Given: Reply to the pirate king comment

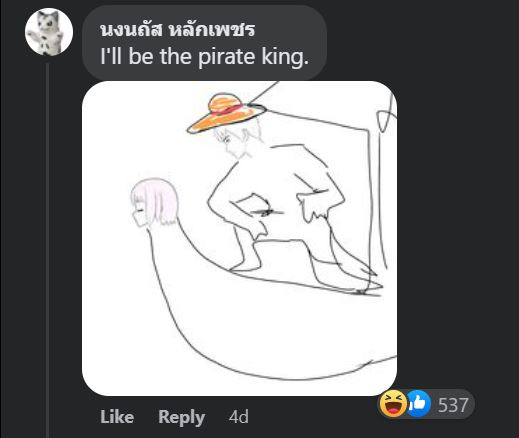Looking at the screenshot, I should click(x=181, y=417).
